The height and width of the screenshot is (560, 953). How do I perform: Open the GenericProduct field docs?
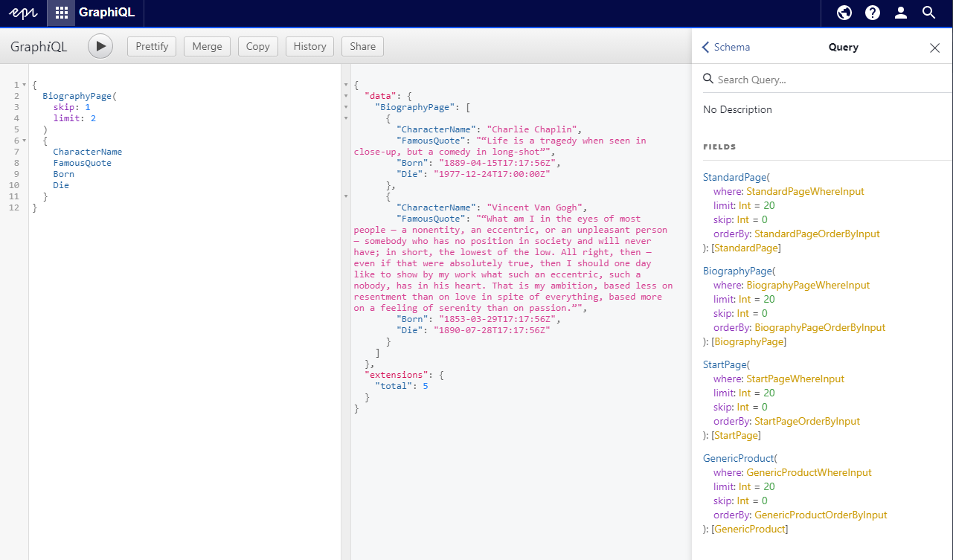coord(738,458)
